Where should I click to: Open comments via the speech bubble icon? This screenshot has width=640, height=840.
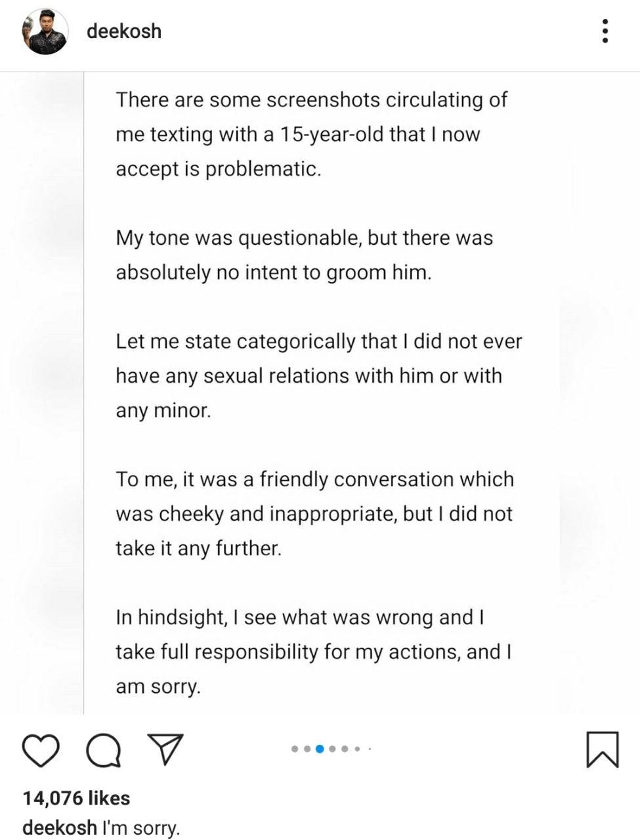tap(104, 750)
